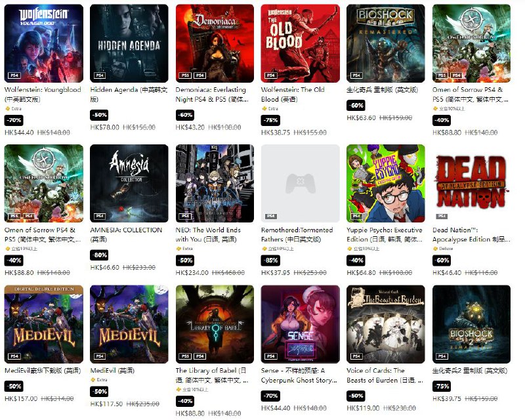This screenshot has width=525, height=420.
Task: Open the BioShock Remastered cover thumbnail
Action: click(386, 43)
